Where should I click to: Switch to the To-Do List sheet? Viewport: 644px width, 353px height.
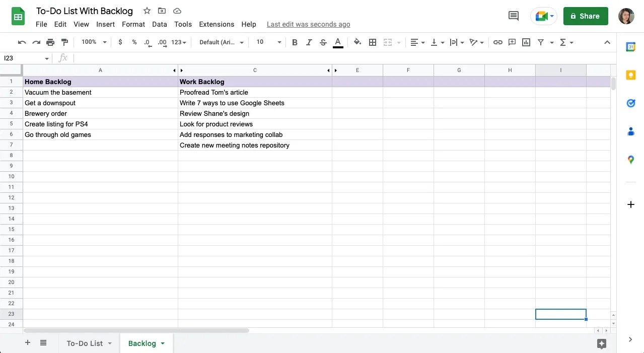click(x=85, y=343)
